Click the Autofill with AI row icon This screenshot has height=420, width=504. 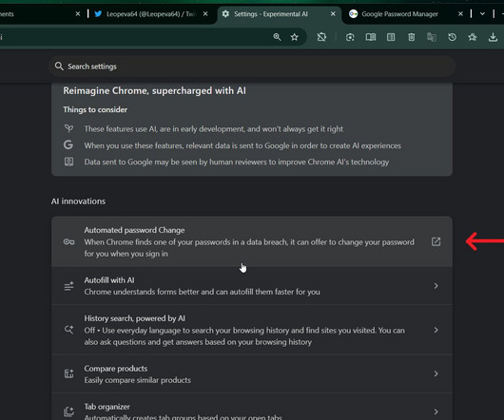point(68,286)
